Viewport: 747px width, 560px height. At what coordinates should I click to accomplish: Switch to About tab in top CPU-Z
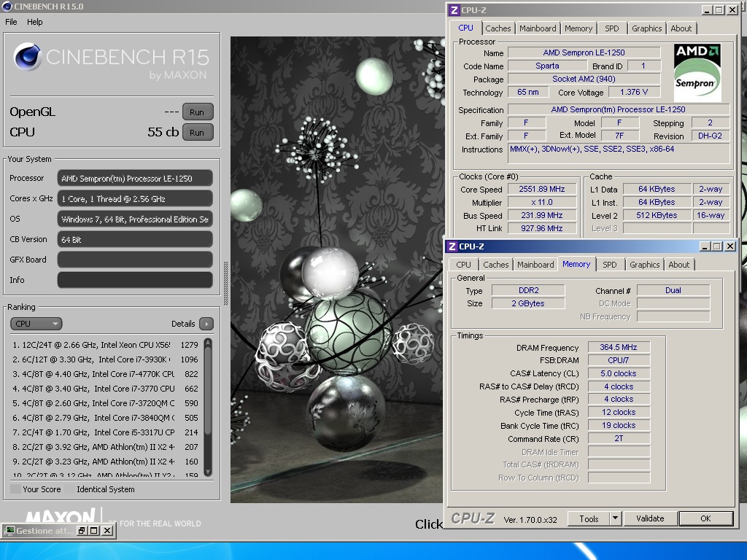point(681,28)
